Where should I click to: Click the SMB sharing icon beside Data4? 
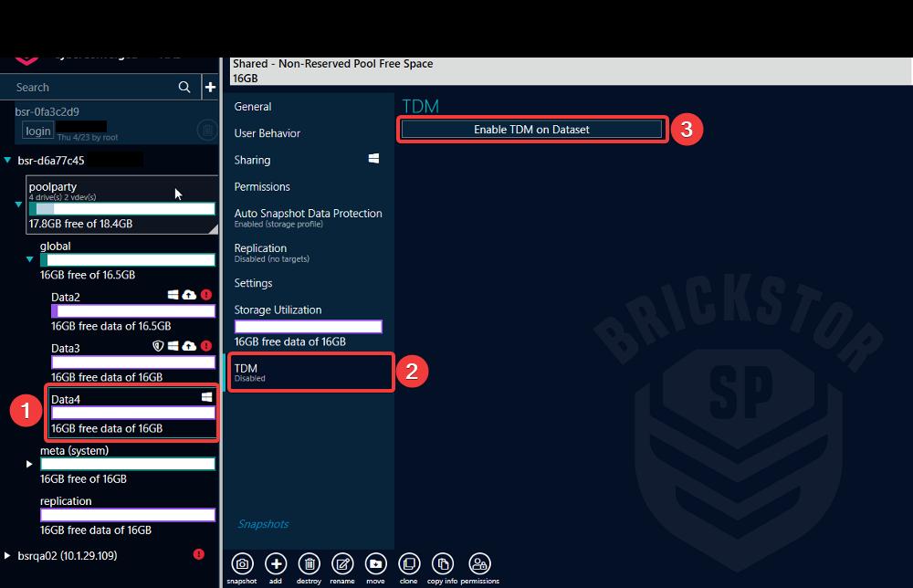(x=206, y=396)
